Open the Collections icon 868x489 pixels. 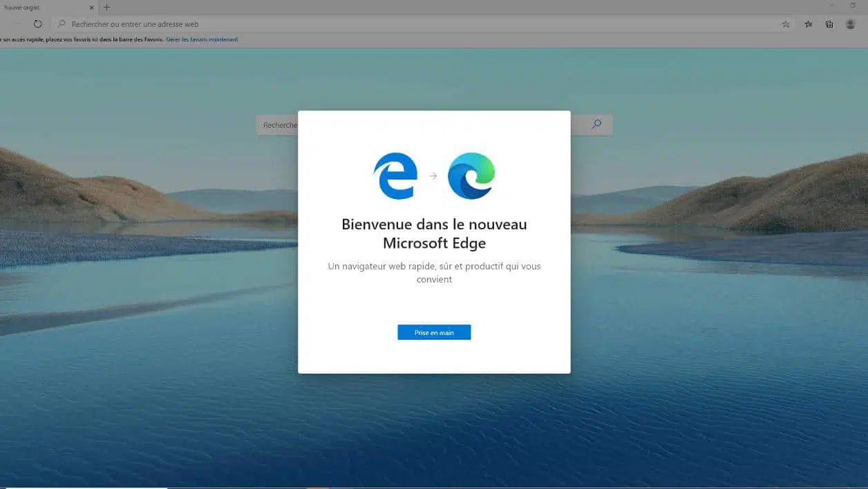pos(829,23)
